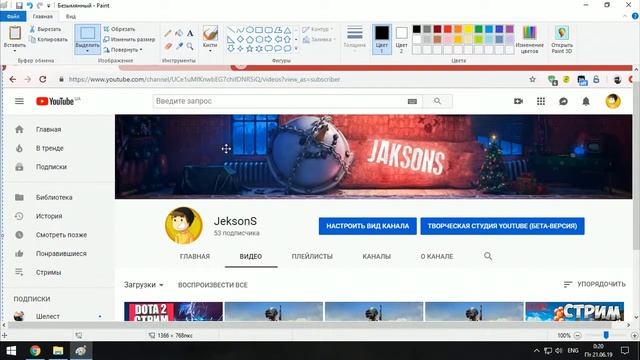The image size is (640, 360).
Task: Select the Text tool
Action: click(190, 33)
